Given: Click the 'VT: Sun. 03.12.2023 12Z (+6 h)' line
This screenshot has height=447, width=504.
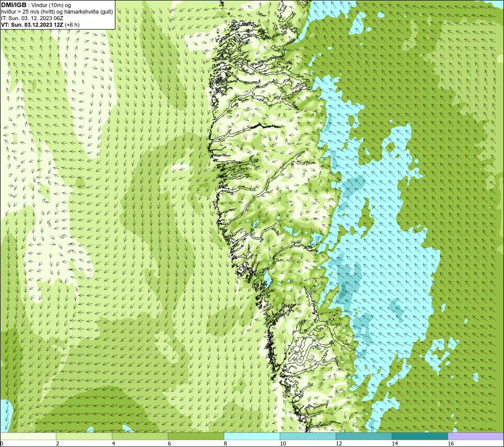Looking at the screenshot, I should [40, 25].
